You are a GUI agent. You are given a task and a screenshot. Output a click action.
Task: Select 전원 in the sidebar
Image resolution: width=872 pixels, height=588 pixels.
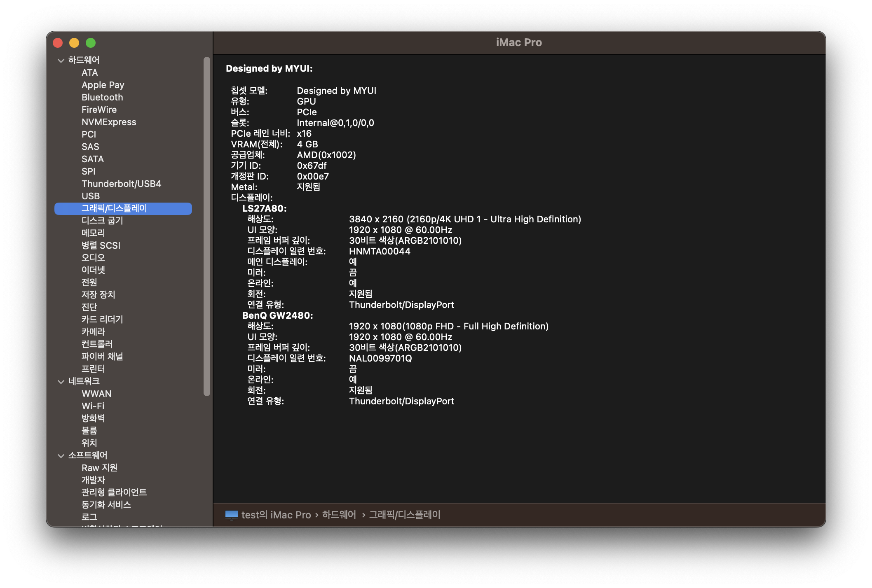89,282
